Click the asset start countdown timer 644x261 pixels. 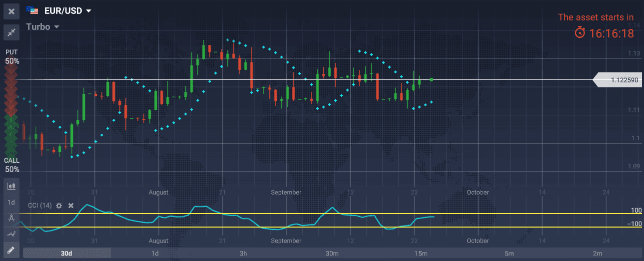[x=604, y=33]
